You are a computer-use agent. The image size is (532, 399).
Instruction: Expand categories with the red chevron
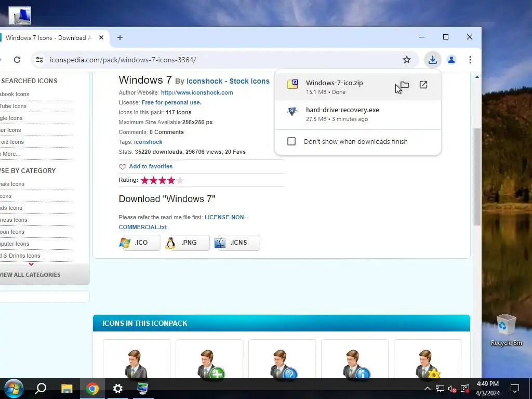pyautogui.click(x=31, y=264)
